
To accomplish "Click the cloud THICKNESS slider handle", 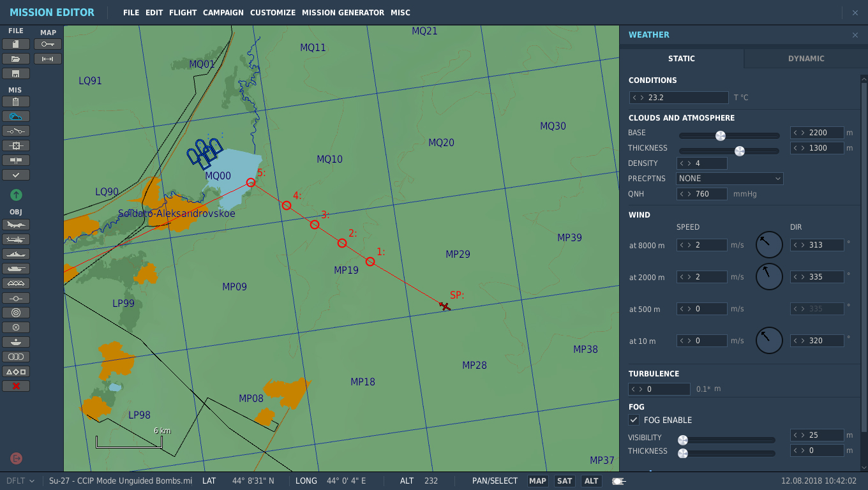I will [x=740, y=151].
